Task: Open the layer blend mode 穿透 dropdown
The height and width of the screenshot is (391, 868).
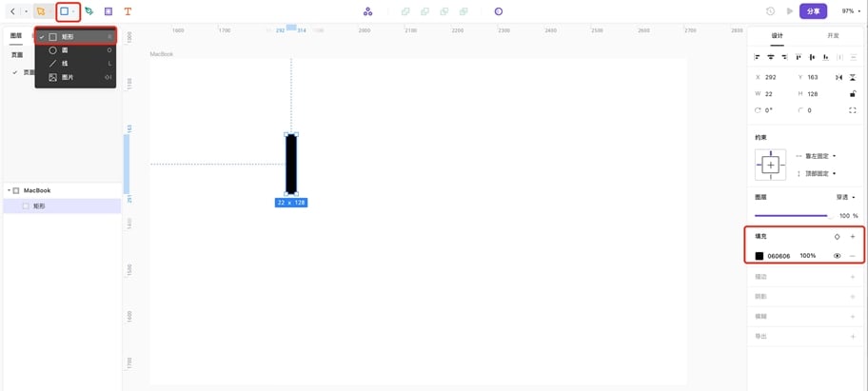Action: 845,198
